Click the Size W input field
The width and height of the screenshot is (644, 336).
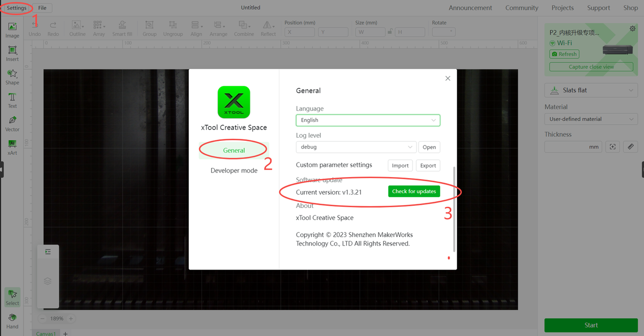click(370, 32)
